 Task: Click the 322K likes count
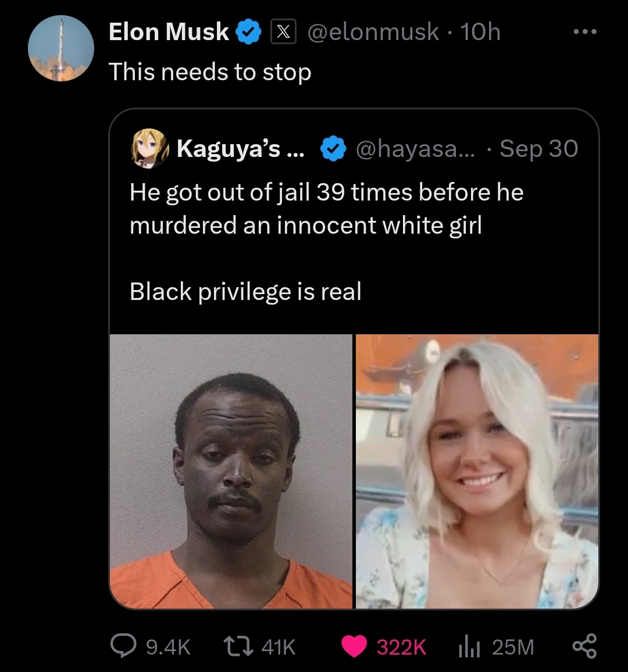(401, 647)
